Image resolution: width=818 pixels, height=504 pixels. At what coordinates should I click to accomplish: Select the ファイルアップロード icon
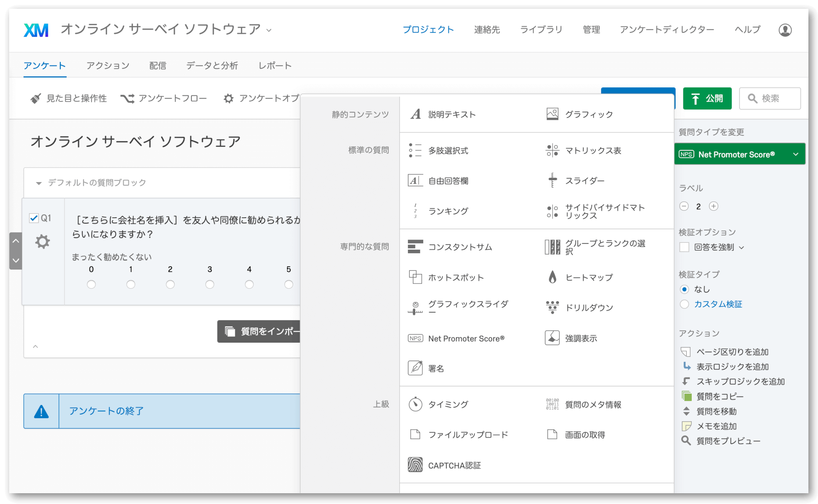[x=415, y=434]
